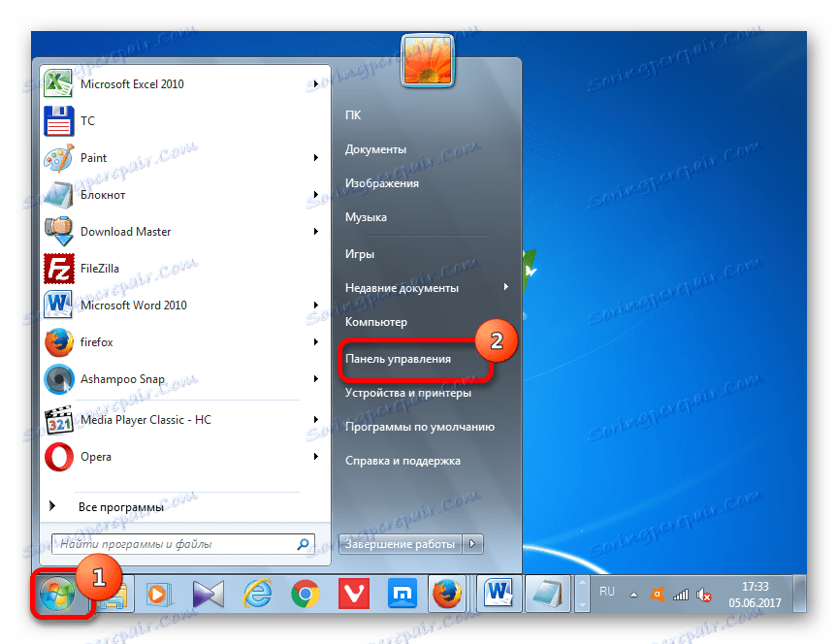The height and width of the screenshot is (644, 838).
Task: Launch FileZilla icon in Start menu
Action: pyautogui.click(x=58, y=269)
